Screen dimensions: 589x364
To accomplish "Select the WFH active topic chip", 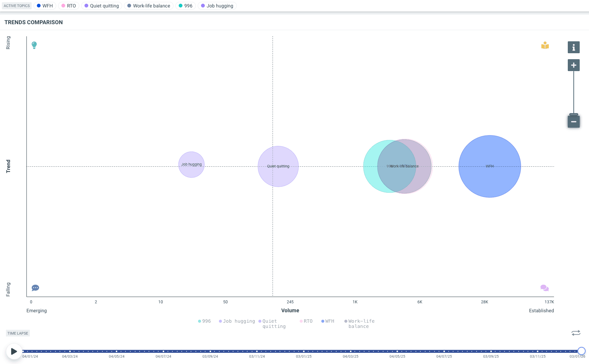I will click(45, 6).
